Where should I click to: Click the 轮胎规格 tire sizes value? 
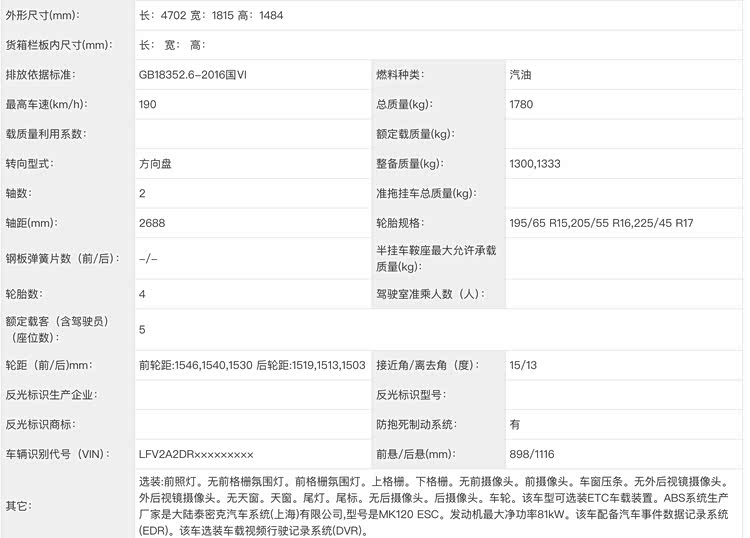pyautogui.click(x=601, y=222)
